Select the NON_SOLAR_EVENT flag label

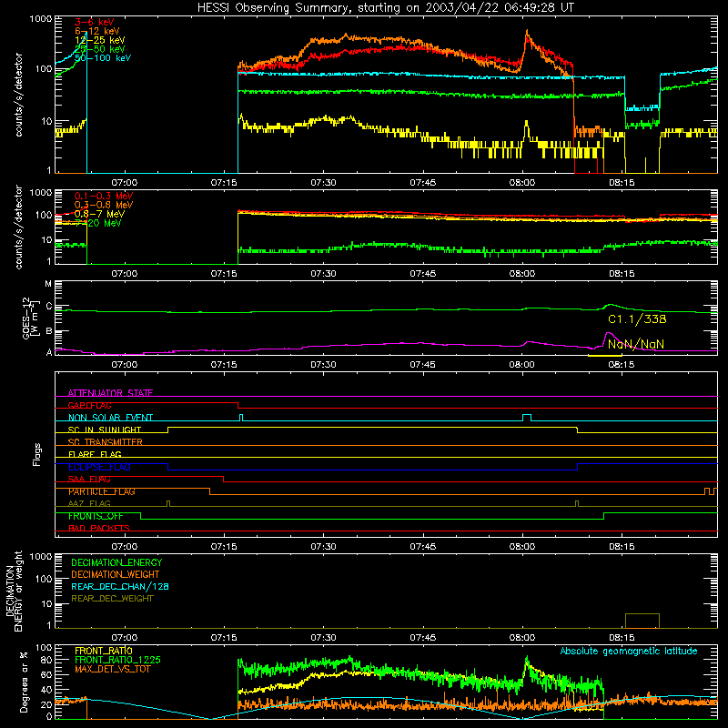pos(110,418)
